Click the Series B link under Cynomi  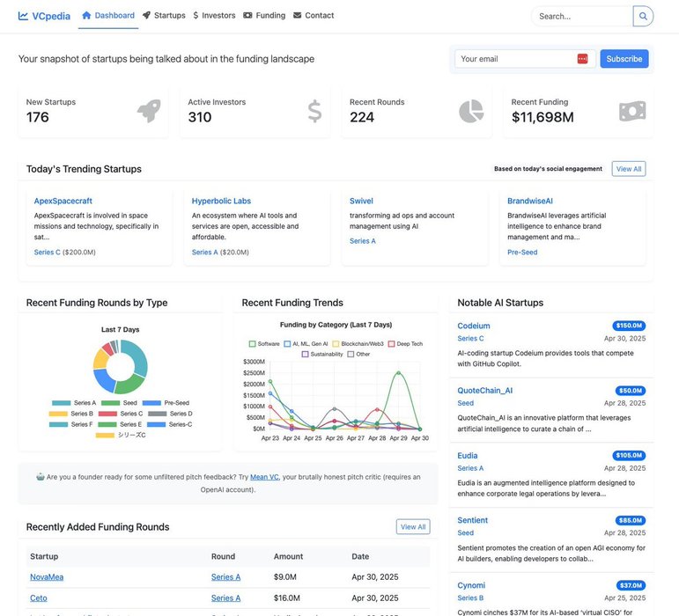point(470,598)
